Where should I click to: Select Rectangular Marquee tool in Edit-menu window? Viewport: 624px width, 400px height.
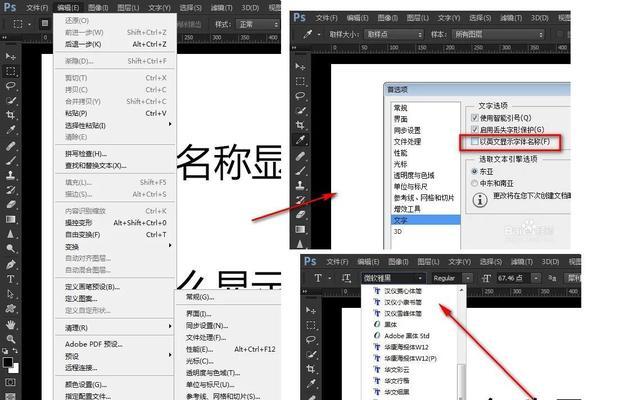click(10, 71)
